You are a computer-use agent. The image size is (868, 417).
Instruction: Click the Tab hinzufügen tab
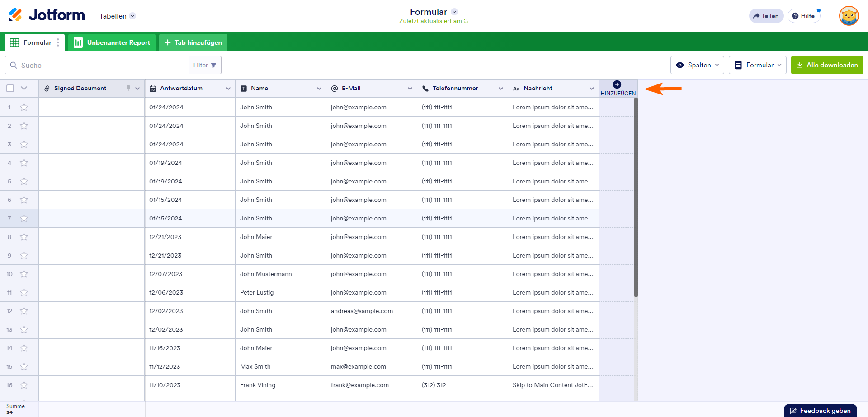click(x=193, y=42)
